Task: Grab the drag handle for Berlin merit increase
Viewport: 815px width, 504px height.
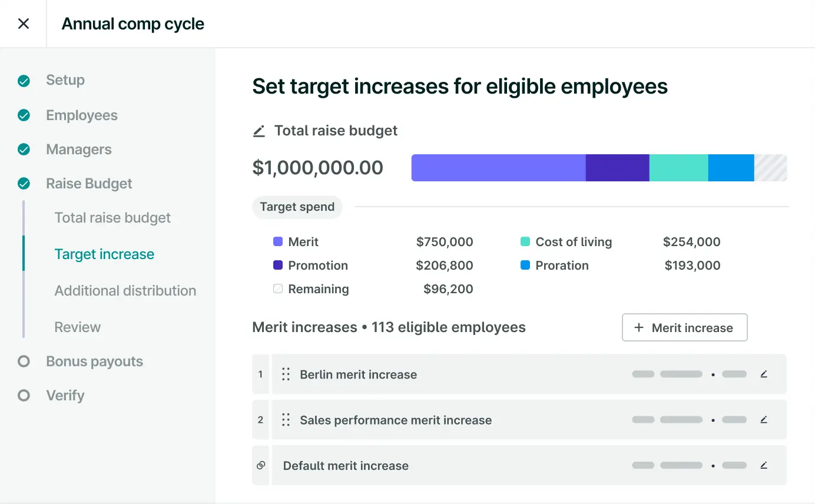Action: point(286,374)
